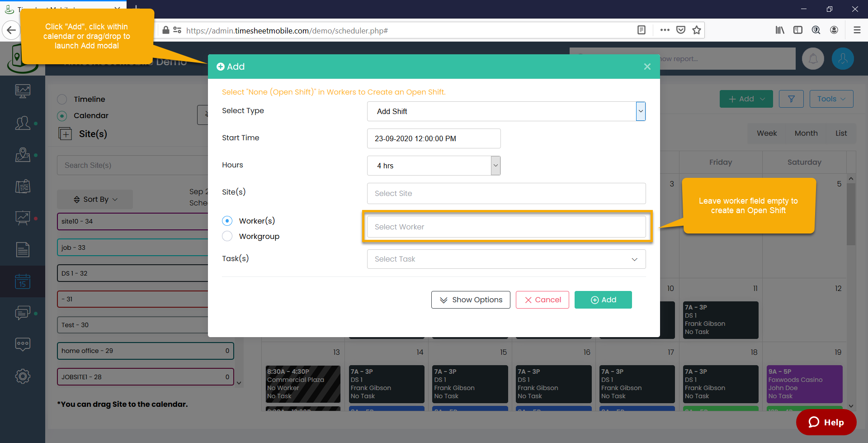Click the notification bell icon
This screenshot has width=868, height=443.
[813, 59]
